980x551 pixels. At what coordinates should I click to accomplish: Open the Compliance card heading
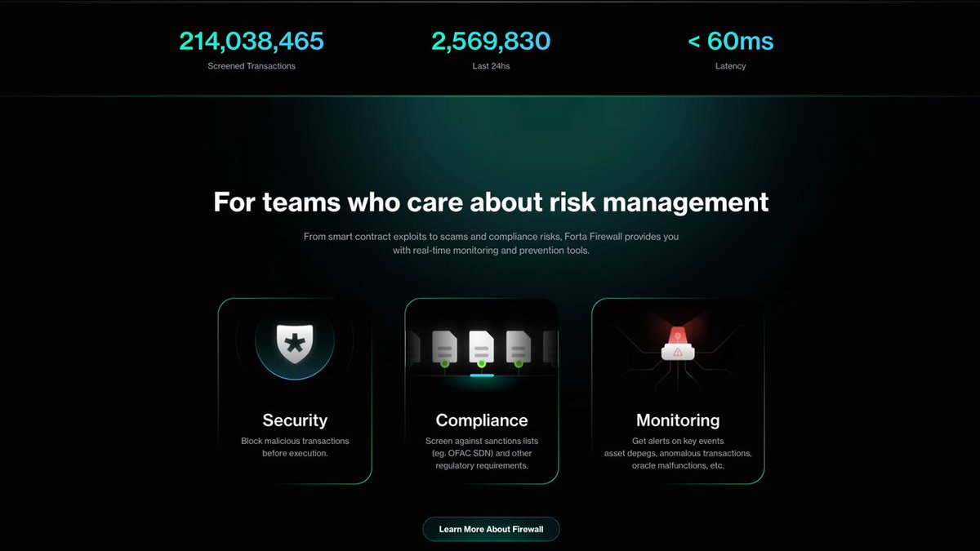[482, 420]
